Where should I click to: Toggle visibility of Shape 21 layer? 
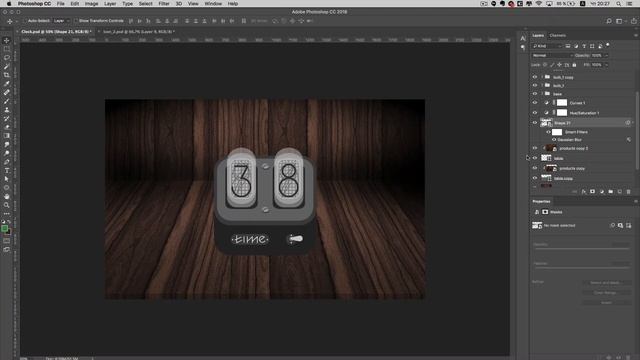pos(535,123)
